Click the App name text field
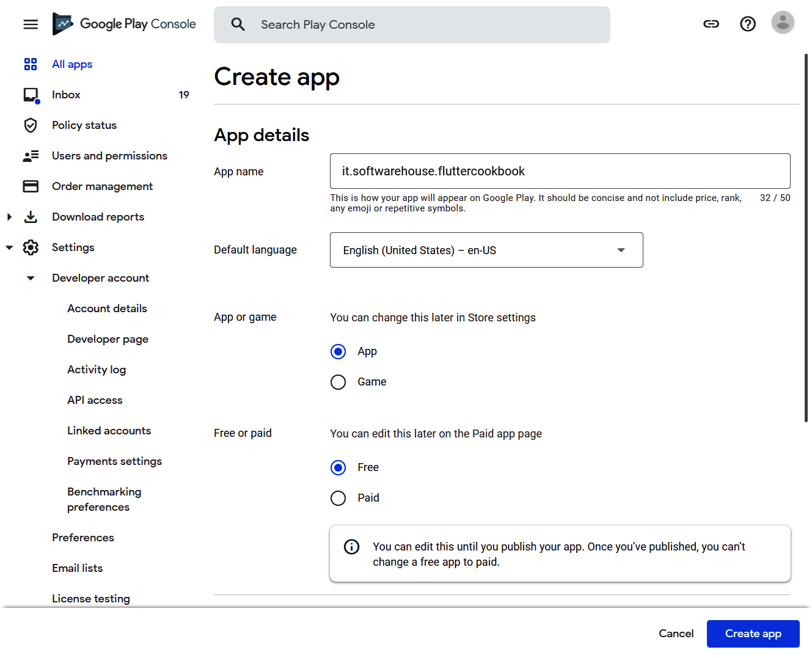Viewport: 812px width, 658px height. [x=560, y=171]
